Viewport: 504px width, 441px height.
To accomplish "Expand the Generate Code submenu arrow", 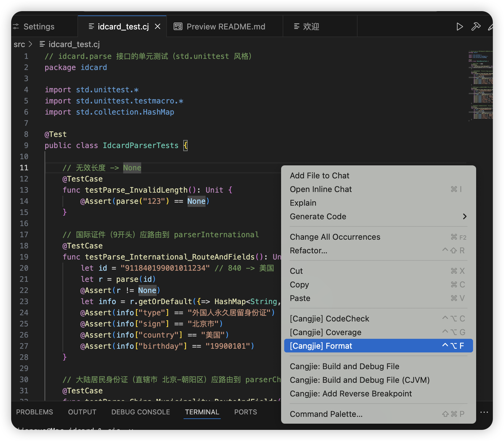I will point(464,216).
